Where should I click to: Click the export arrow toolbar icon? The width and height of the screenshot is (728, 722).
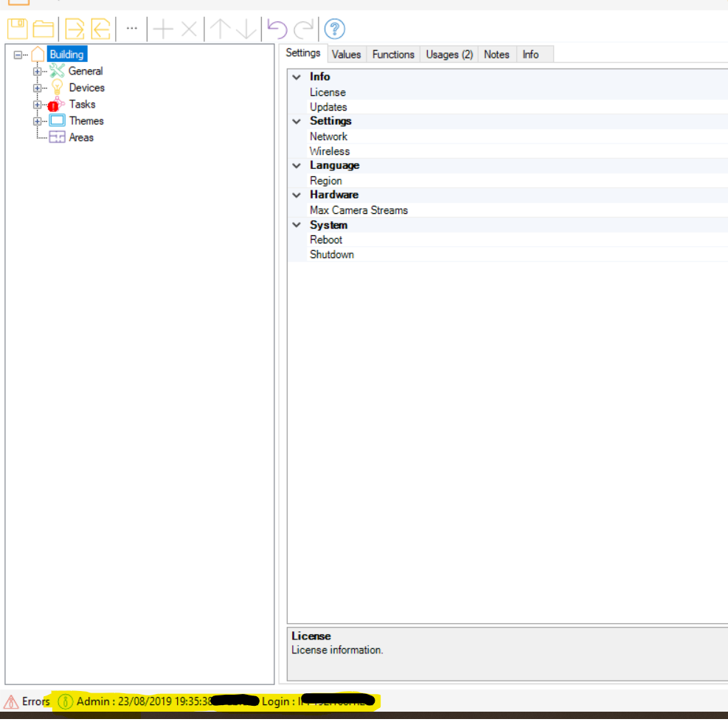pos(101,29)
